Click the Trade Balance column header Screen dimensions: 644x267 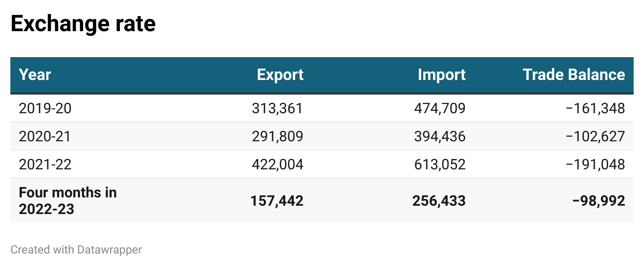(574, 75)
